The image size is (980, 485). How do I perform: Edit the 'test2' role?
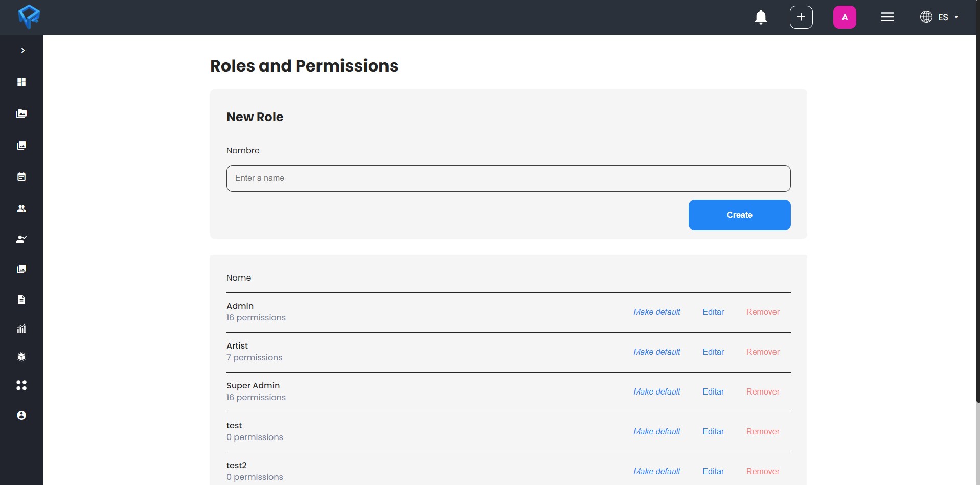tap(713, 471)
